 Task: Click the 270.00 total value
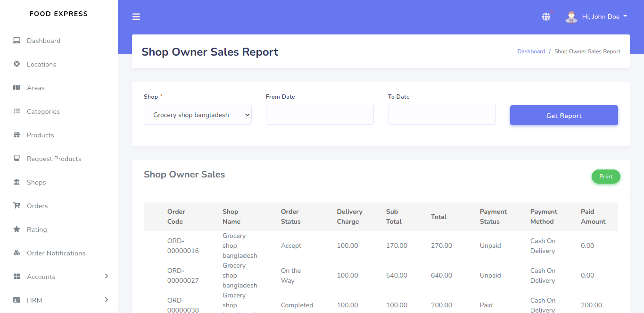(441, 245)
